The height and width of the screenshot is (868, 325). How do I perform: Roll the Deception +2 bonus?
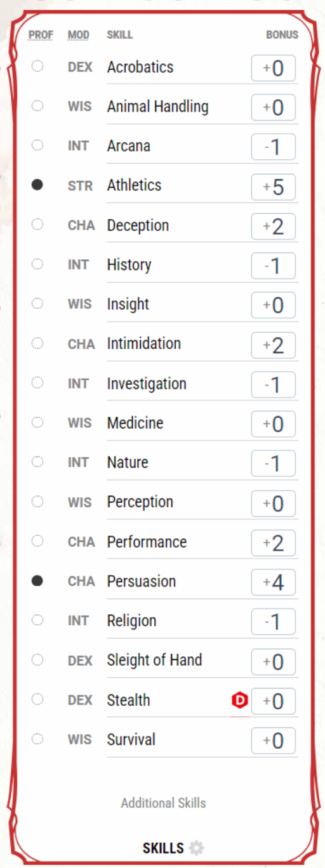pos(274,226)
